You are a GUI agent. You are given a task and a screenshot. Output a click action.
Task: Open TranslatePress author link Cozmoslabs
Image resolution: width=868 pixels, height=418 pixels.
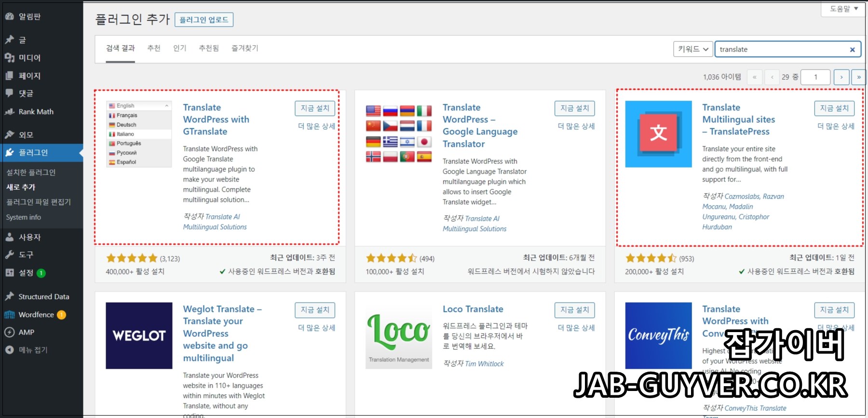[x=743, y=196]
